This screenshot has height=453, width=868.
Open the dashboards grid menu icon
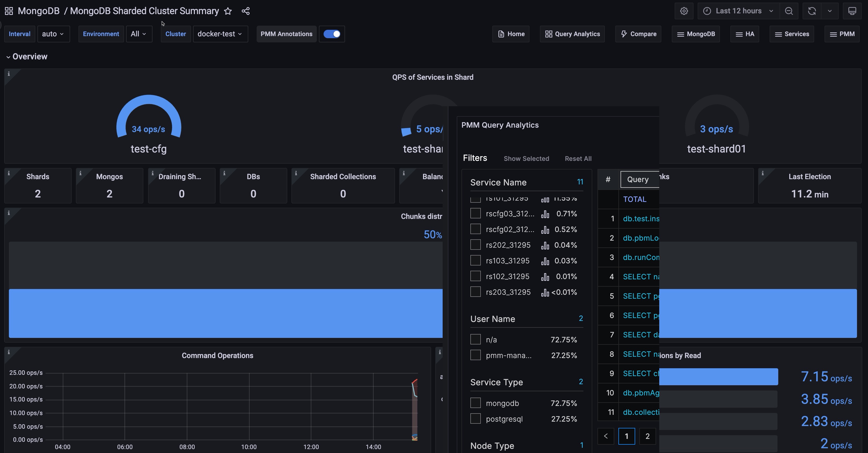[x=9, y=11]
